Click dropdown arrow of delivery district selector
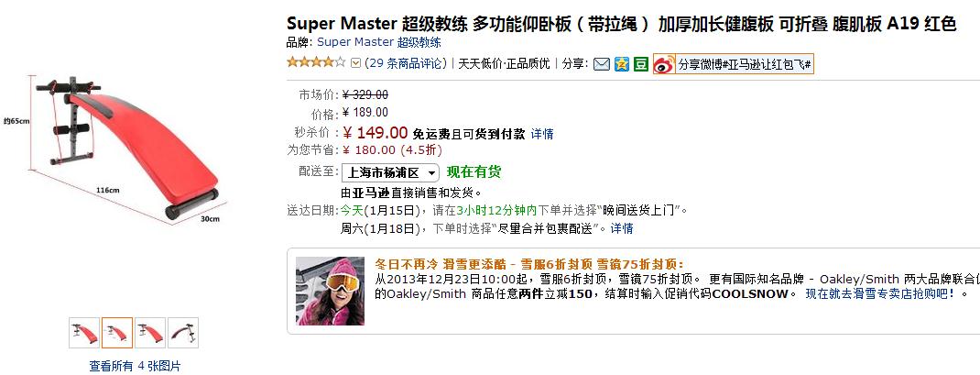 pos(431,172)
